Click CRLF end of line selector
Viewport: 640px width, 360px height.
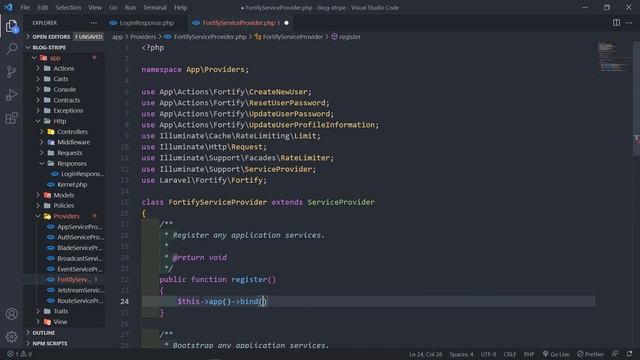[x=509, y=354]
